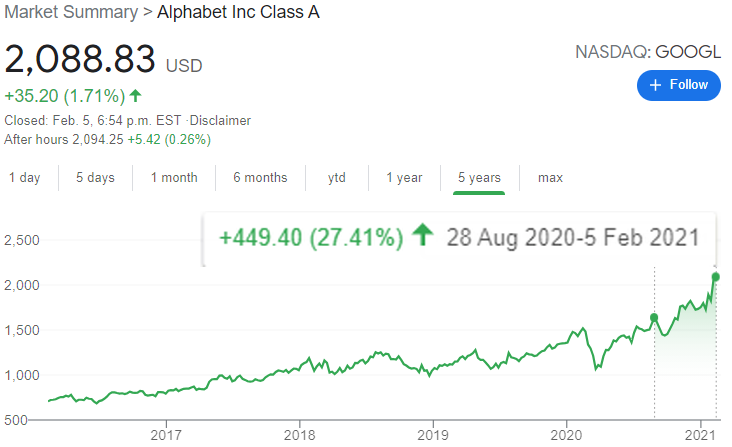Viewport: 732px width, 447px height.
Task: Select the 1 day range tab
Action: 25,178
